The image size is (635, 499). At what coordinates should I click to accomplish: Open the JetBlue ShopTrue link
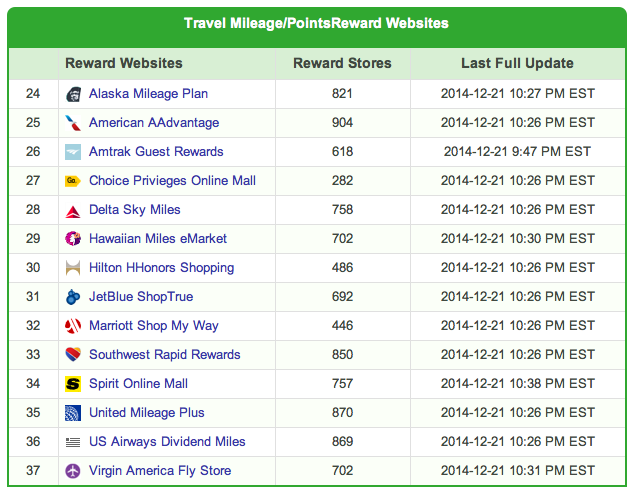141,297
